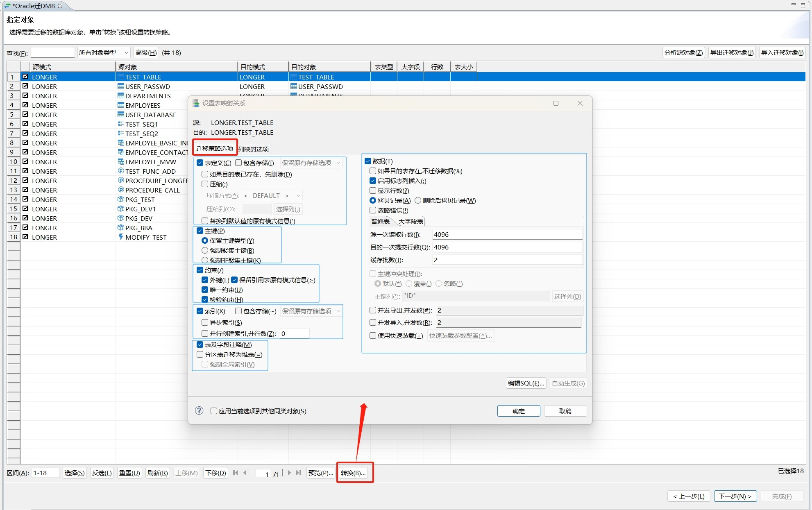Click the TEST_FUNC_ADD function icon
812x510 pixels.
point(121,171)
